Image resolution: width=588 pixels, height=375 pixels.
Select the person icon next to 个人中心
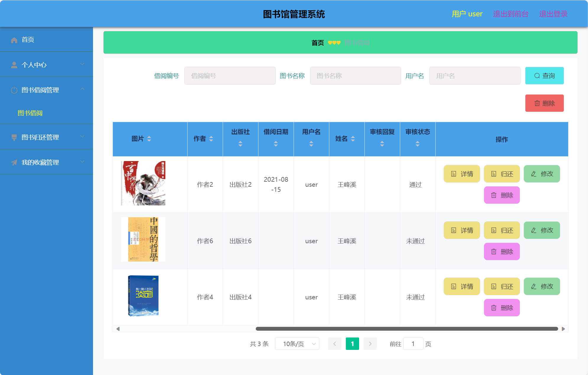pyautogui.click(x=14, y=64)
